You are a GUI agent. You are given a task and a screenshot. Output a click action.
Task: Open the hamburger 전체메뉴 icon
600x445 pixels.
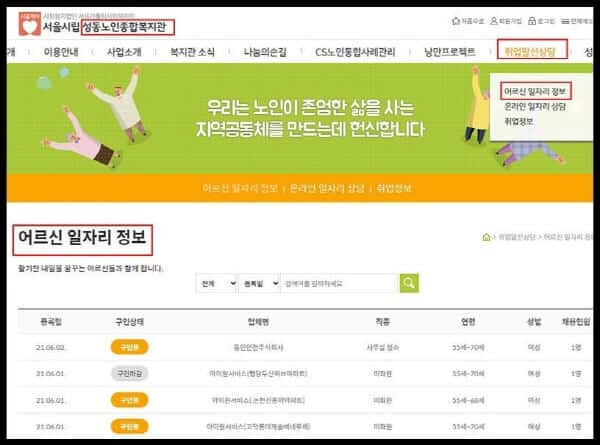click(565, 21)
